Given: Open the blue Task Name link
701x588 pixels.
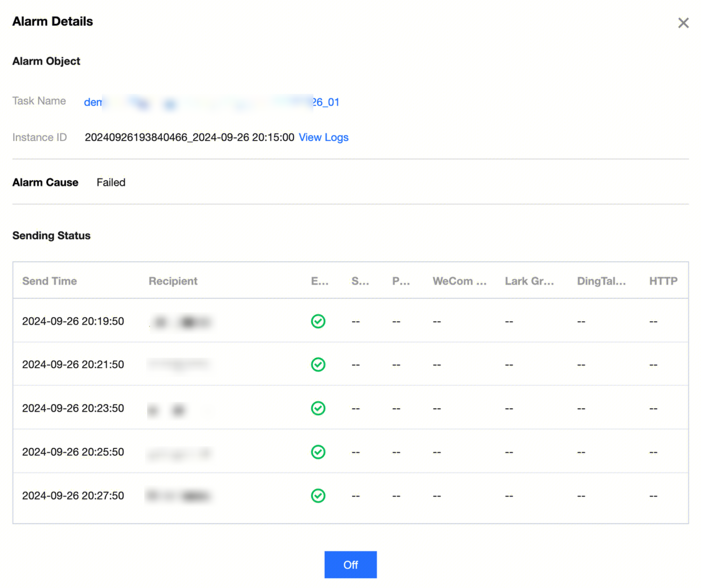Looking at the screenshot, I should (x=211, y=102).
